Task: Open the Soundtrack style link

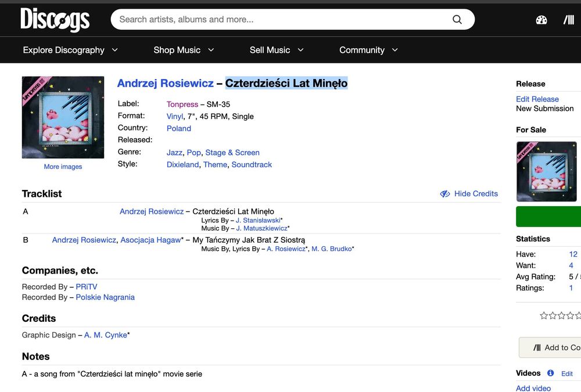Action: coord(252,164)
